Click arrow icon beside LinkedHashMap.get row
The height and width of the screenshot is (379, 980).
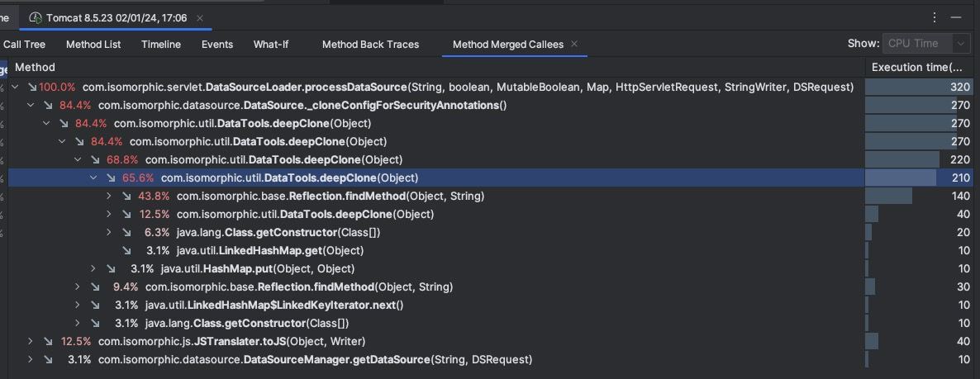click(x=126, y=251)
